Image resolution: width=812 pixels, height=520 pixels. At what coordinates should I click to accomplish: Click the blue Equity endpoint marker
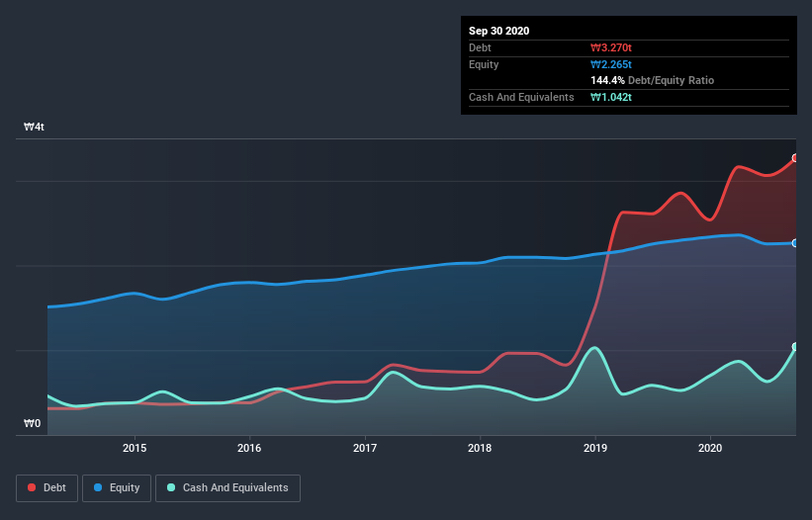coord(795,243)
